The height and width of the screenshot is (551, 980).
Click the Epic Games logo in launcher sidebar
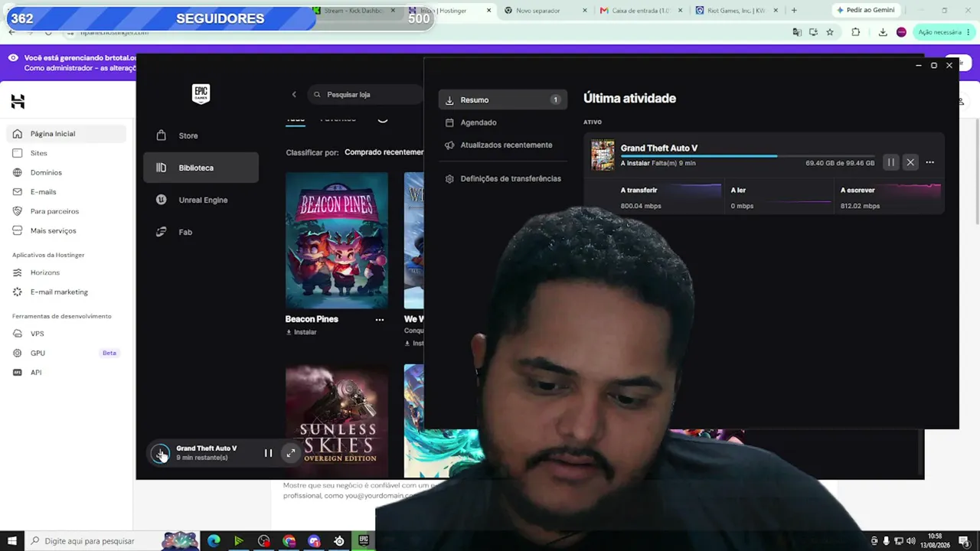pos(201,94)
